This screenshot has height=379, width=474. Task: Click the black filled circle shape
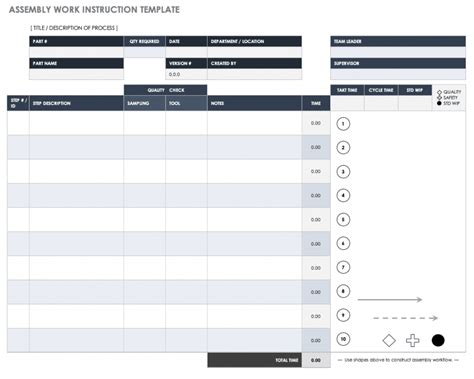point(438,340)
